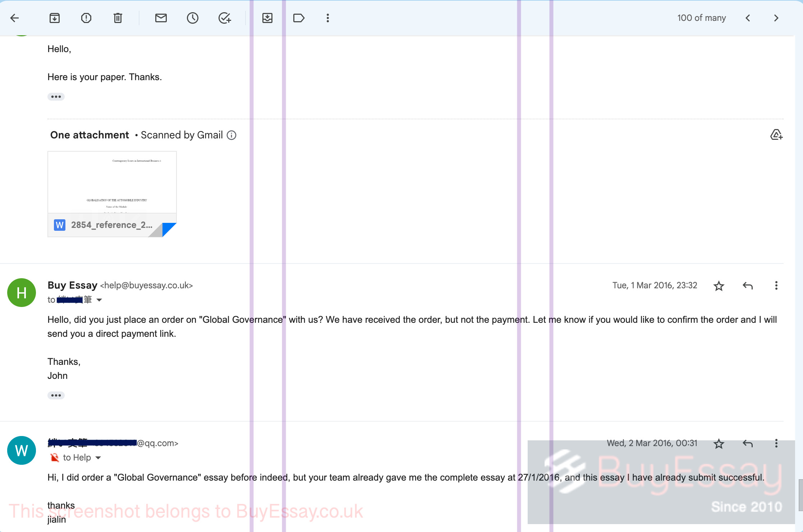Reply to the Buy Essay message
Screen dimensions: 803x532
pyautogui.click(x=748, y=286)
